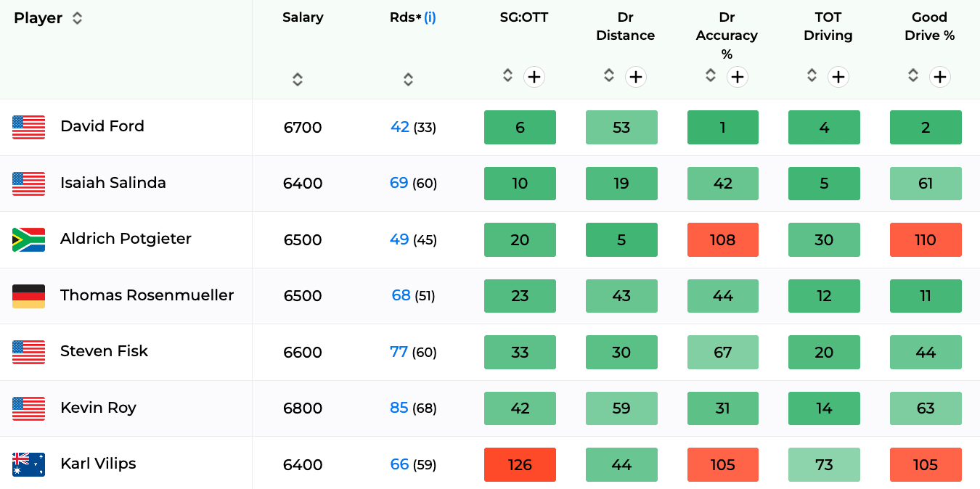Click the plus icon under TOT Driving

(x=838, y=76)
